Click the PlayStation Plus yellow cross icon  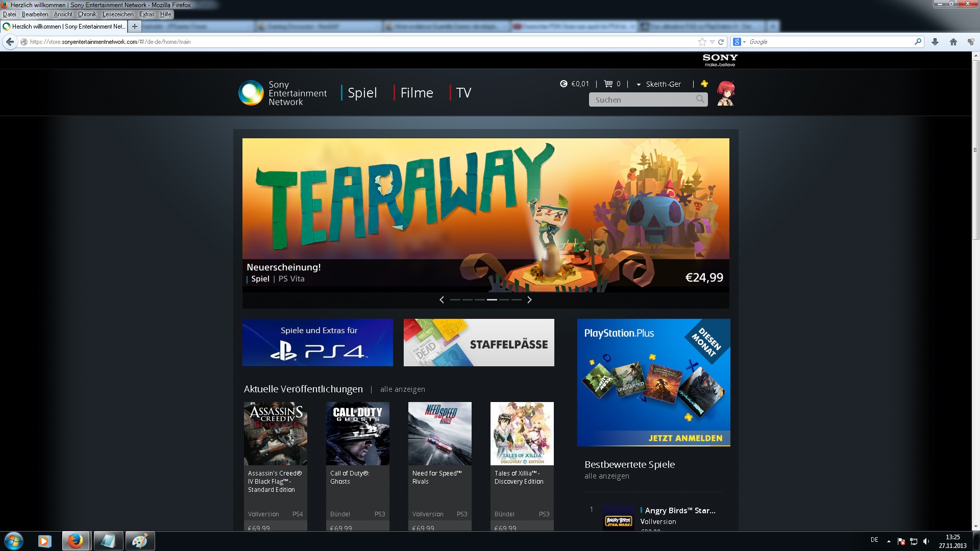click(704, 84)
